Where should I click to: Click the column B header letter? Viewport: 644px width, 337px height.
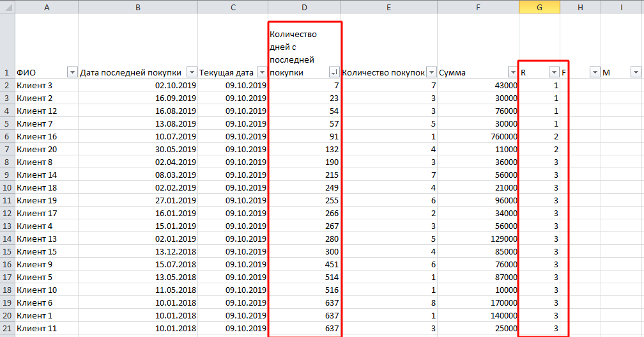tap(138, 7)
